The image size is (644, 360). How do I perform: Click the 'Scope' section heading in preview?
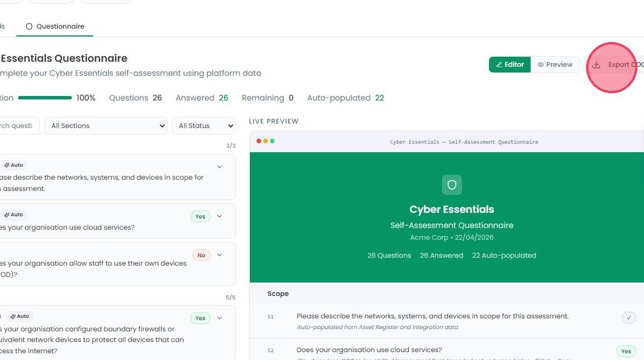click(278, 294)
